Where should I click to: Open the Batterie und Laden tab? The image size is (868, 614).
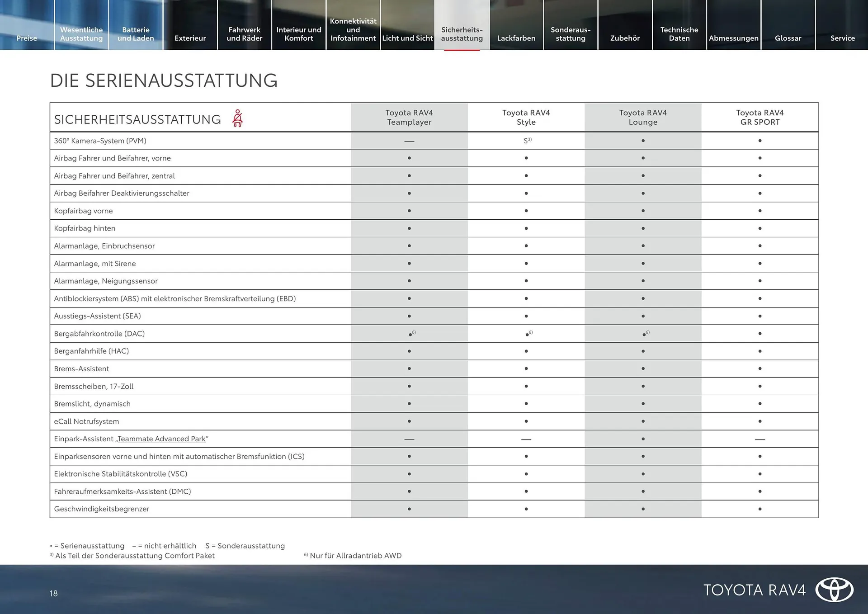click(136, 34)
